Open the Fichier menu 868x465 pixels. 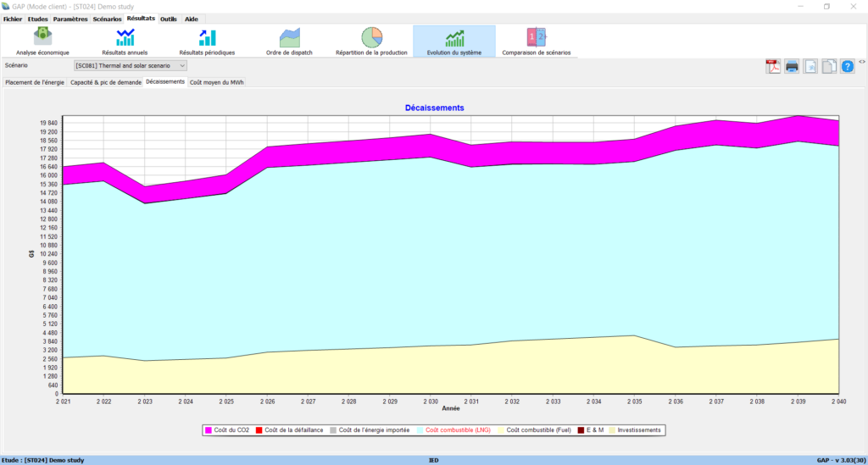point(13,19)
